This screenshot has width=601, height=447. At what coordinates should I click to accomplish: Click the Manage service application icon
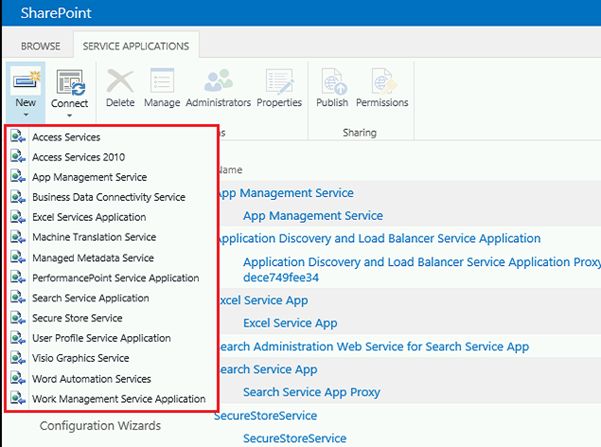click(x=162, y=82)
